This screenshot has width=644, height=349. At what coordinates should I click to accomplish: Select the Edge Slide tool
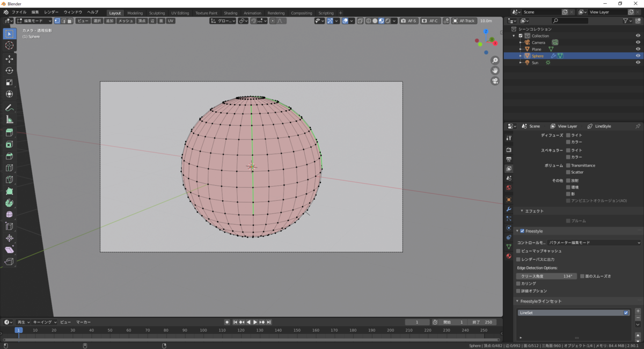[9, 226]
